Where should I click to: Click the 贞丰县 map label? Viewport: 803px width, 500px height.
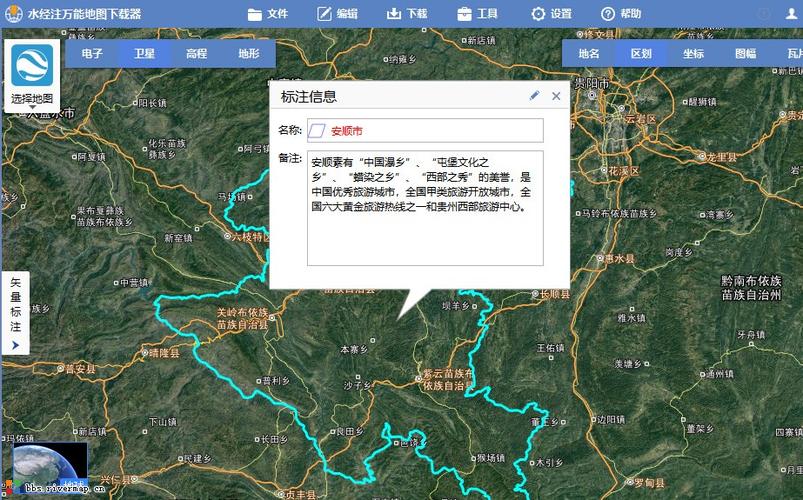301,494
